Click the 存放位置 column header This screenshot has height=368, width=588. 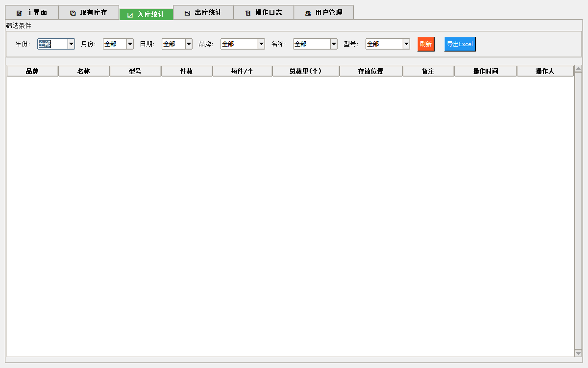pyautogui.click(x=371, y=71)
